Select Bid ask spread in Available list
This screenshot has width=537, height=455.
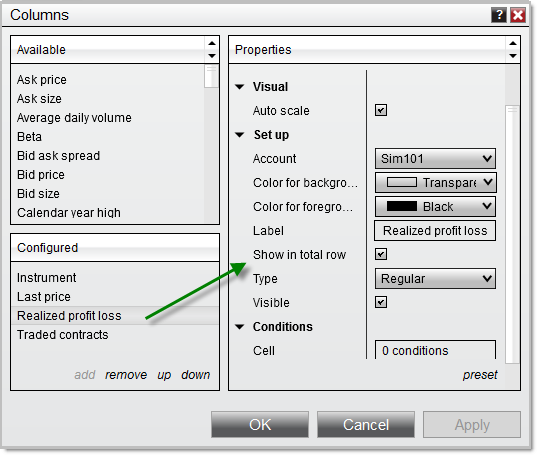tap(59, 156)
